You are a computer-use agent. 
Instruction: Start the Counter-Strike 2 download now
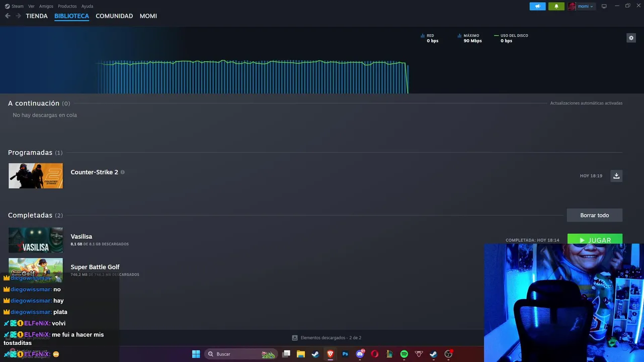tap(616, 175)
